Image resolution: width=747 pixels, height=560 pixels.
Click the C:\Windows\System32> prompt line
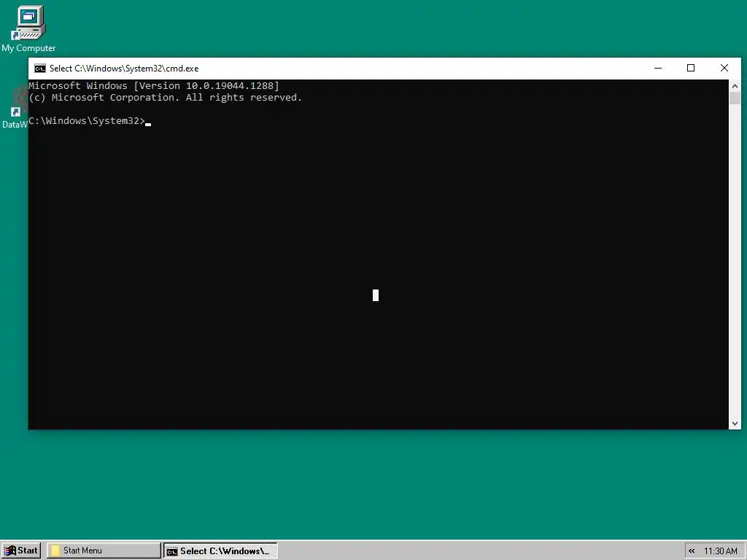click(x=90, y=121)
